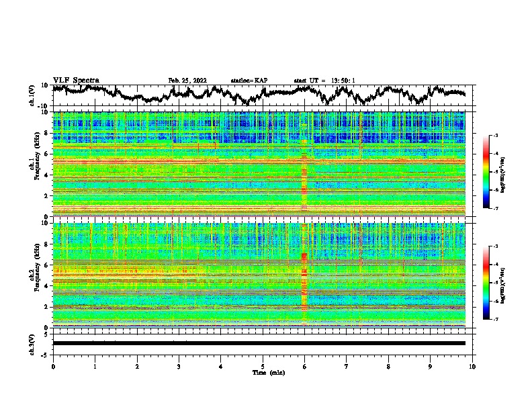Image resolution: width=532 pixels, height=411 pixels.
Task: Click the -3 label on ch.2 color scale
Action: coord(496,246)
